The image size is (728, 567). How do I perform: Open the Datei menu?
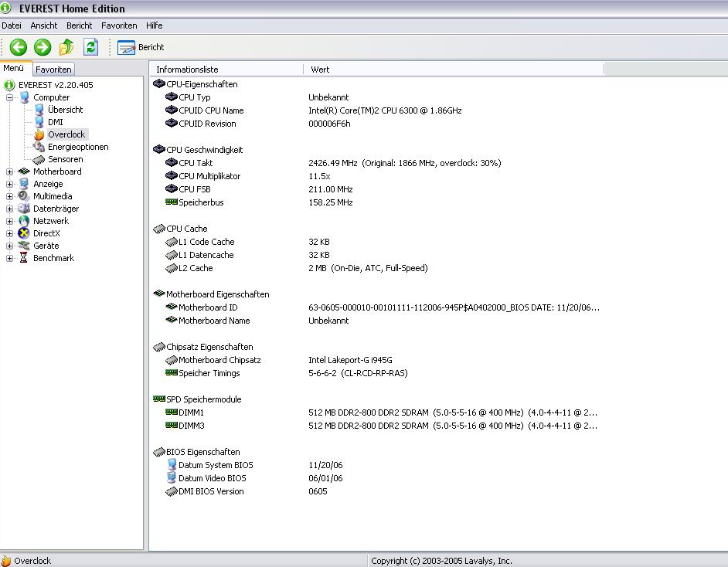[x=12, y=25]
